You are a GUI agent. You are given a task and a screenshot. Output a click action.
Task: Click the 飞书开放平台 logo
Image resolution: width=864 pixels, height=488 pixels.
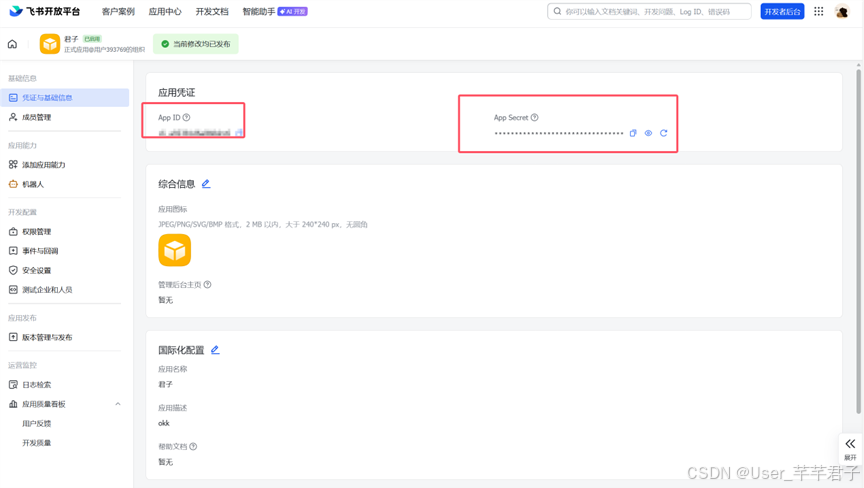[45, 11]
